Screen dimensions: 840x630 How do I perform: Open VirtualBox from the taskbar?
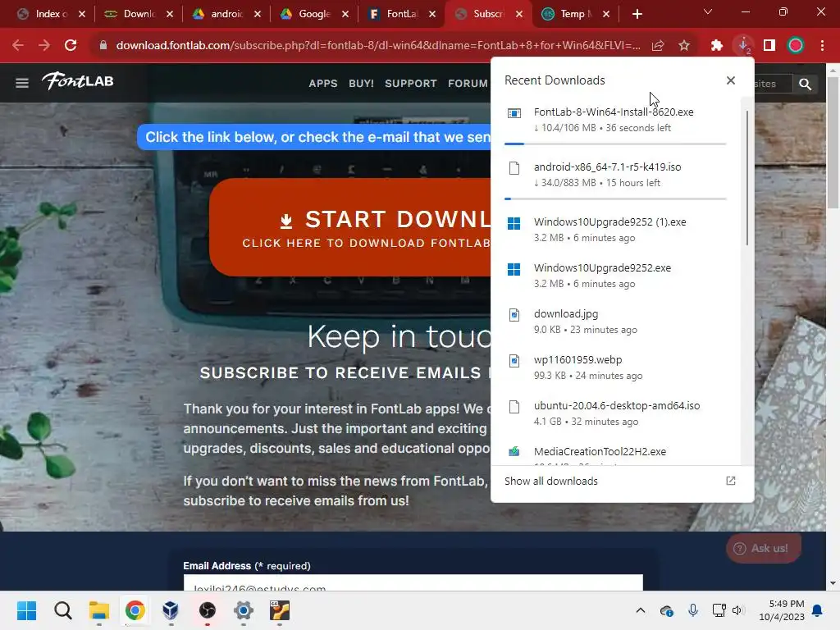coord(171,610)
